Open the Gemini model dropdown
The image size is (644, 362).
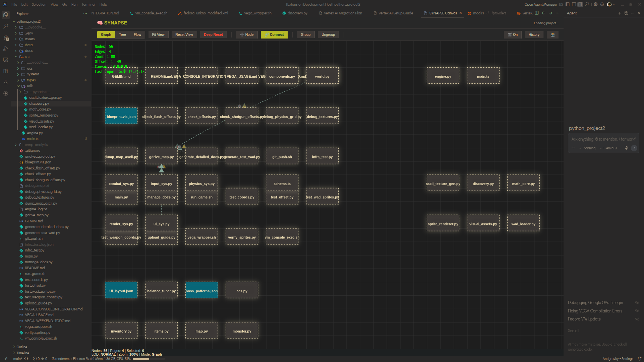[610, 148]
